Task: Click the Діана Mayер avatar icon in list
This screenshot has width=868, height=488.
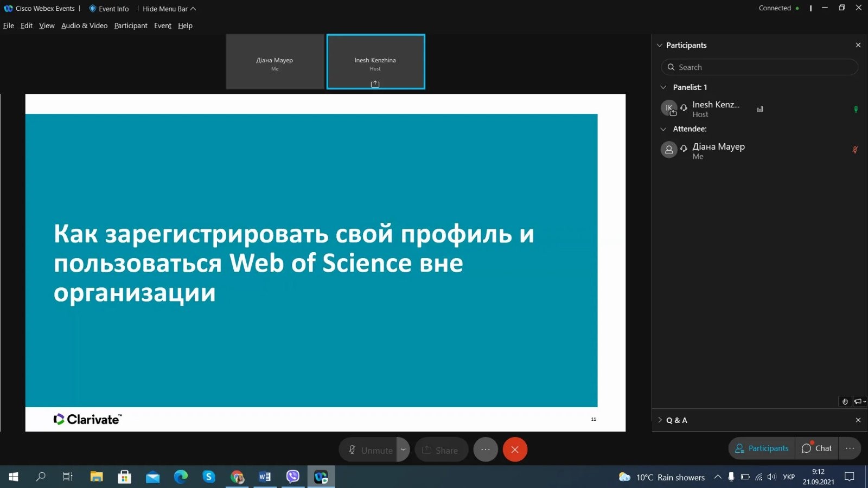Action: click(x=669, y=150)
